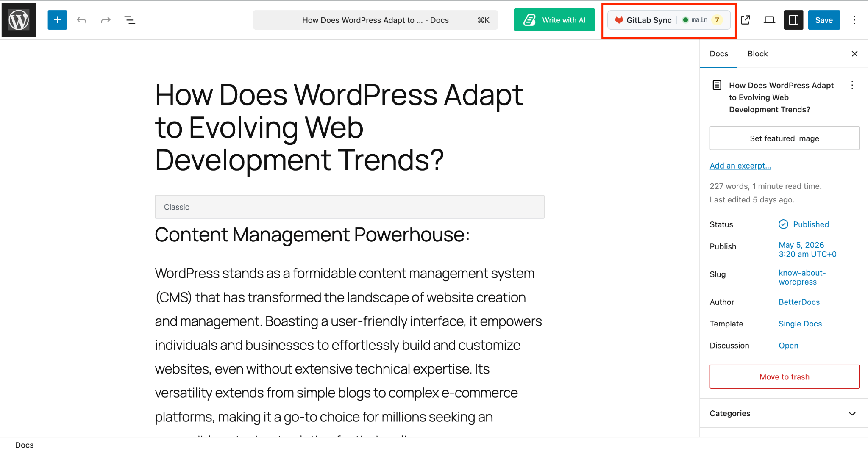Select the Classic block
Image resolution: width=868 pixels, height=451 pixels.
[349, 207]
